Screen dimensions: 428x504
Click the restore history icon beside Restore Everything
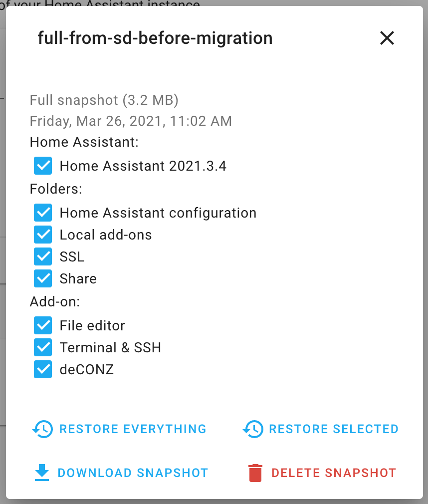pos(42,429)
